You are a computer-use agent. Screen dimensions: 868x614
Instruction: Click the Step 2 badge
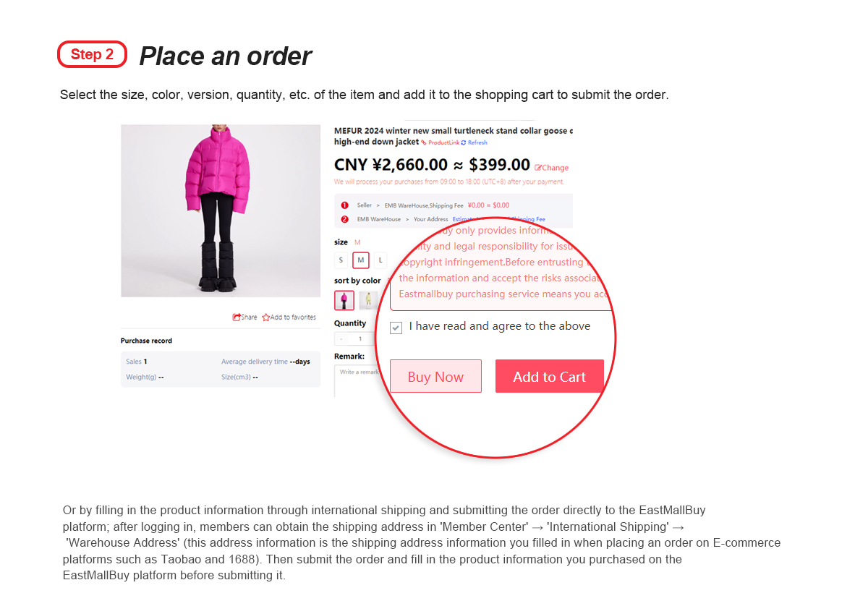point(92,54)
